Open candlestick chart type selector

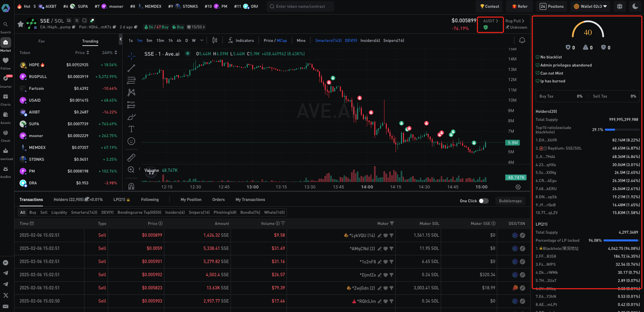pos(215,41)
